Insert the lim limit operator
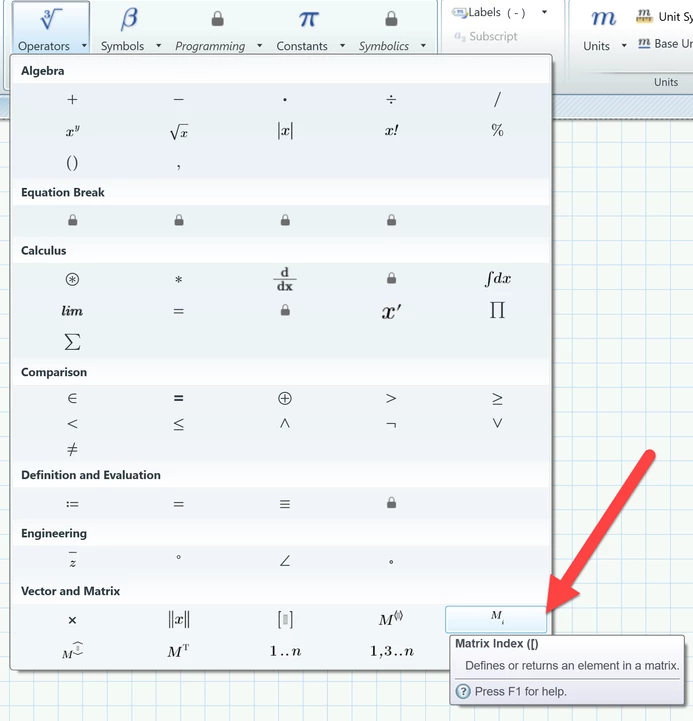The image size is (693, 721). pos(72,311)
